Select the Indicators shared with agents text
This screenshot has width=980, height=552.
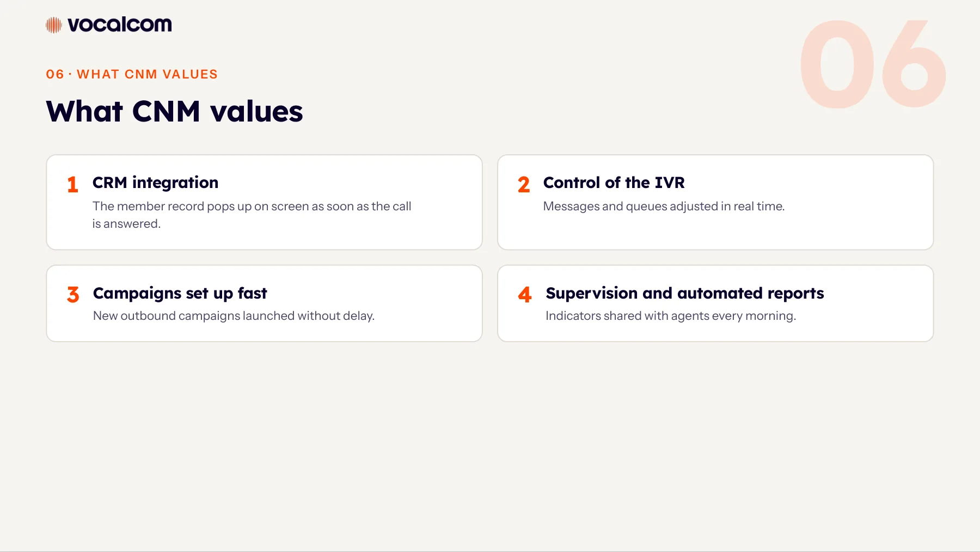tap(671, 316)
